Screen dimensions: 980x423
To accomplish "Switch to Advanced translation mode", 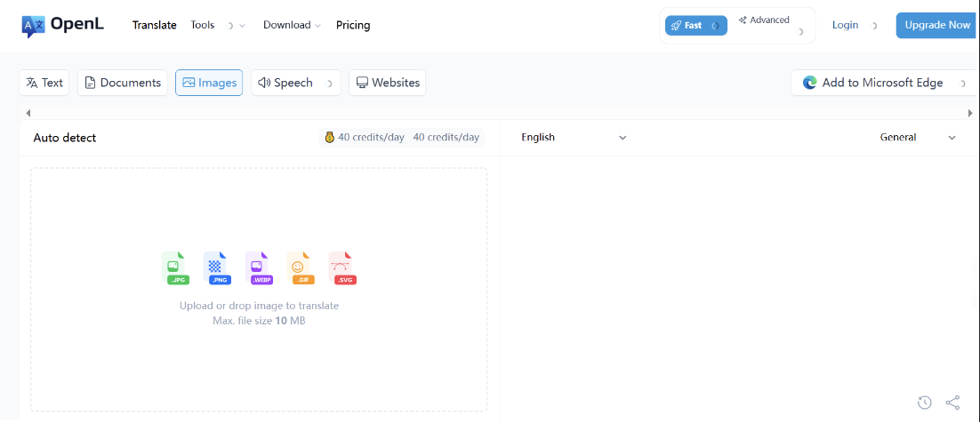I will (x=764, y=20).
